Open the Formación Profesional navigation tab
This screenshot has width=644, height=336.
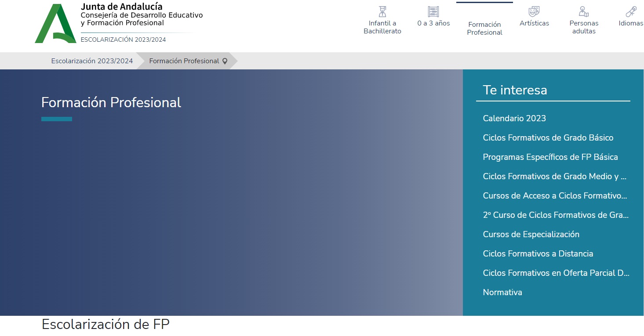[x=484, y=29]
